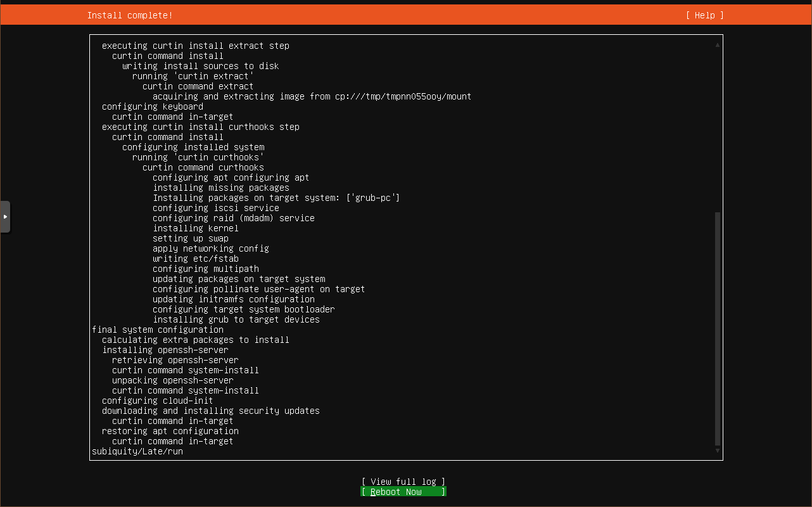Click 'configuring multipath' log line
Image resolution: width=812 pixels, height=507 pixels.
(x=206, y=269)
